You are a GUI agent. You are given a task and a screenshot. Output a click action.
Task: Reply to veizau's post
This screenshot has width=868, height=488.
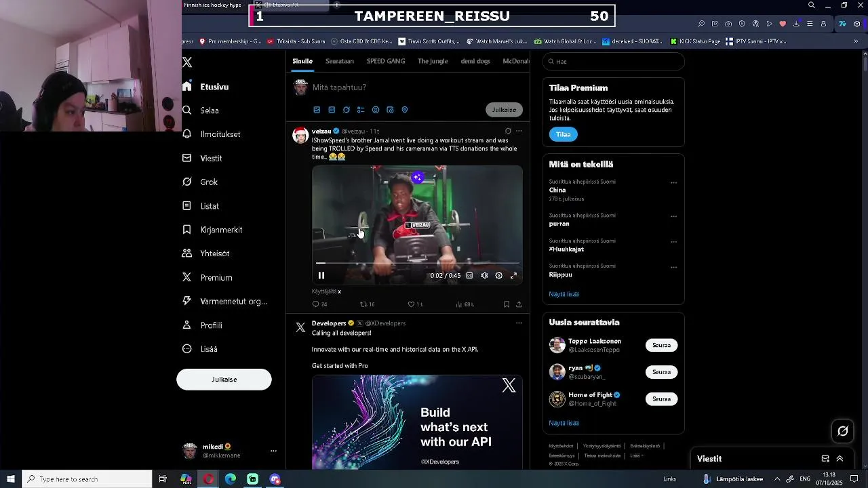319,304
